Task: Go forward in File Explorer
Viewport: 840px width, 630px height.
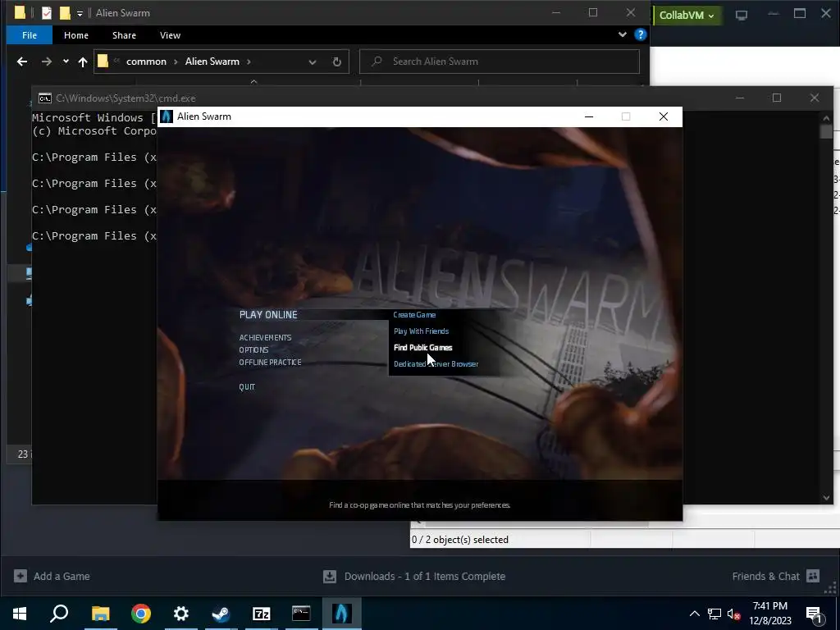Action: point(47,62)
